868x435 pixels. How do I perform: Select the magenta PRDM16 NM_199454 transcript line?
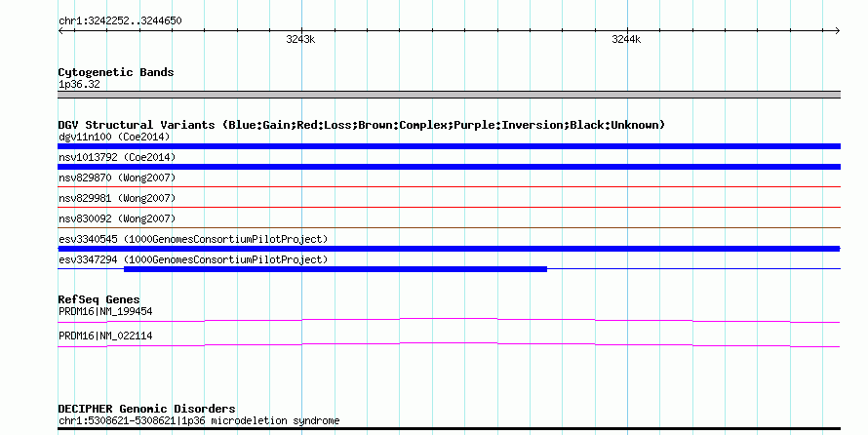pos(449,321)
